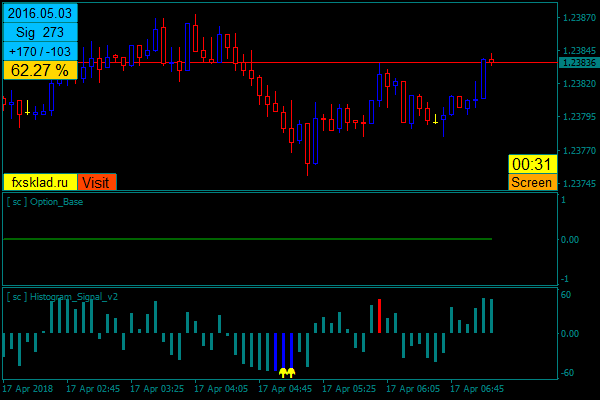Click the 17 Apr 03:25 time label
The image size is (600, 400).
(157, 389)
